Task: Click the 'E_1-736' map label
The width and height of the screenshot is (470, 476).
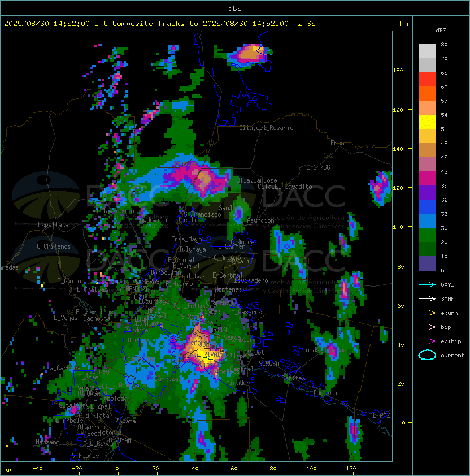Action: (x=318, y=167)
